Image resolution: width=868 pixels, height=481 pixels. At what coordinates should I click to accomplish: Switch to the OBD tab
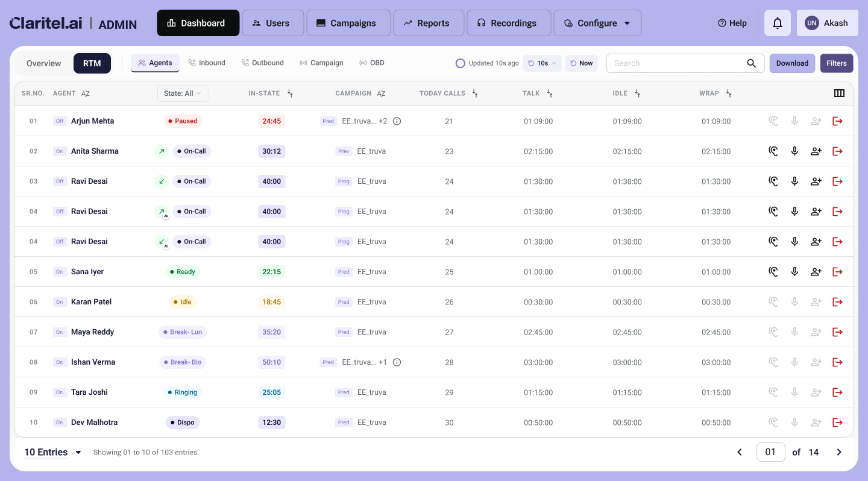pyautogui.click(x=371, y=63)
